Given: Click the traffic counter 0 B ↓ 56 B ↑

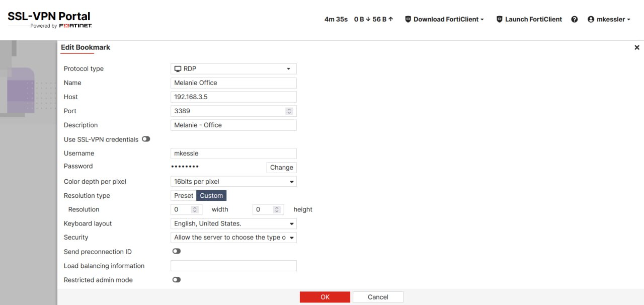Looking at the screenshot, I should (x=374, y=19).
